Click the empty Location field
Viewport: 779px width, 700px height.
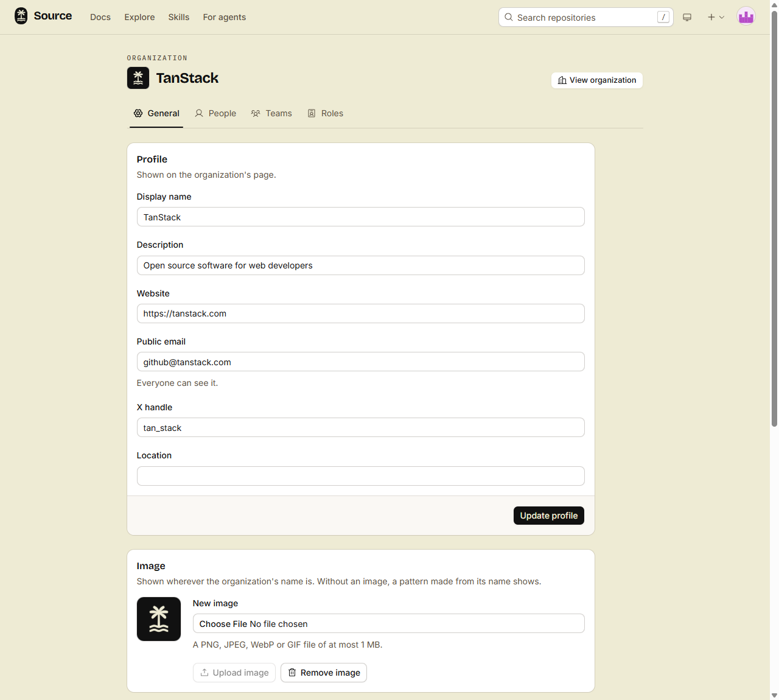point(361,476)
